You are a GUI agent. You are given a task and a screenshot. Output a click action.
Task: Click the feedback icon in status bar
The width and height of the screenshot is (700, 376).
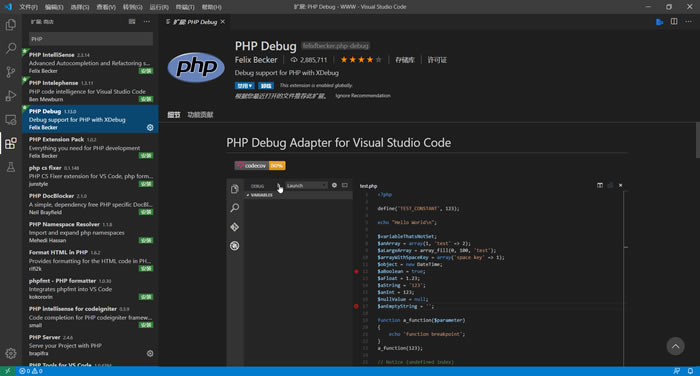[677, 371]
